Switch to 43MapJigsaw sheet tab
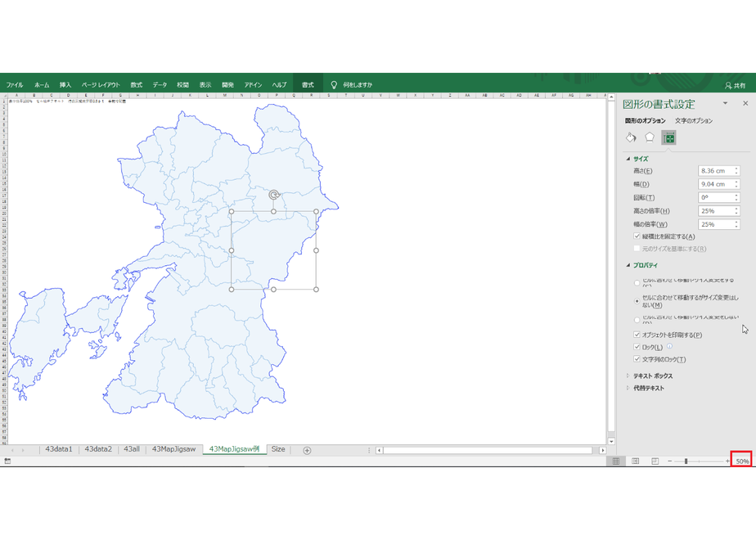 (x=174, y=449)
